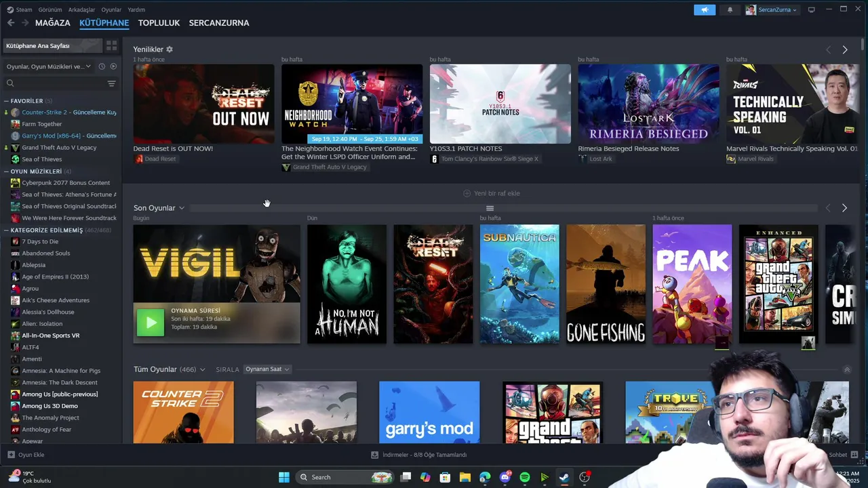Click Kütüphane Ana Sayfası button
The height and width of the screenshot is (488, 868).
point(52,45)
